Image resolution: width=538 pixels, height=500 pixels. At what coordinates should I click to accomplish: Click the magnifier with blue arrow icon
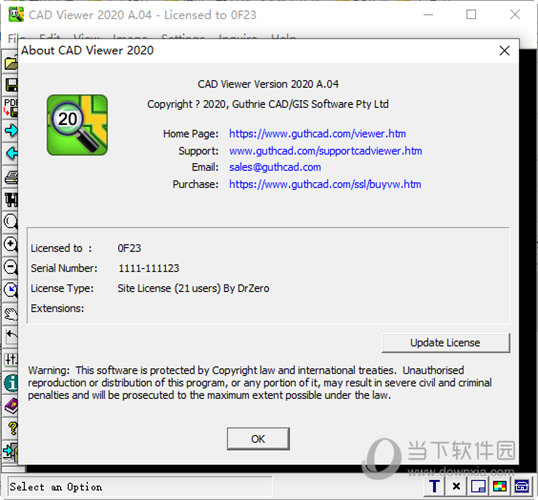(11, 290)
